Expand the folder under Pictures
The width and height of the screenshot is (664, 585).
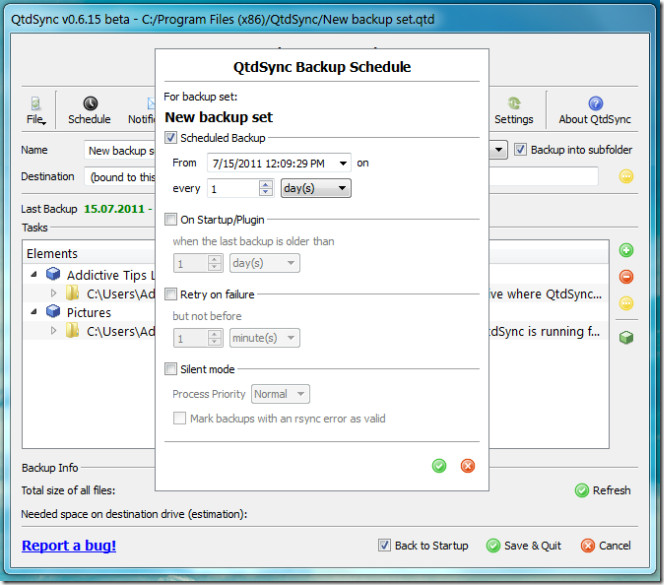[x=53, y=330]
